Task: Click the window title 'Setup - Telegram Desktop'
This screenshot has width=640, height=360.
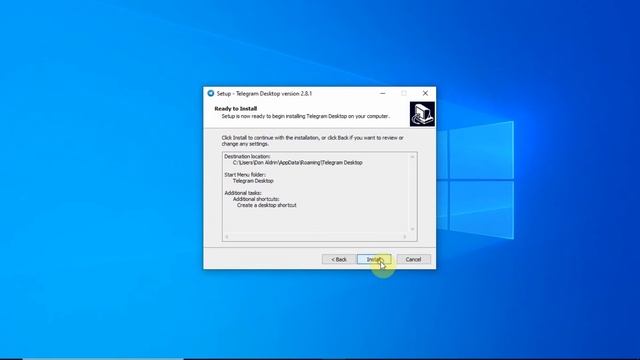Action: click(x=264, y=93)
